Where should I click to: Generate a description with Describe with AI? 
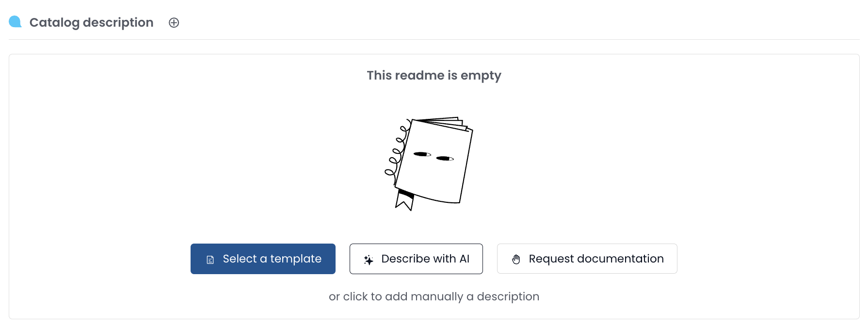coord(416,259)
